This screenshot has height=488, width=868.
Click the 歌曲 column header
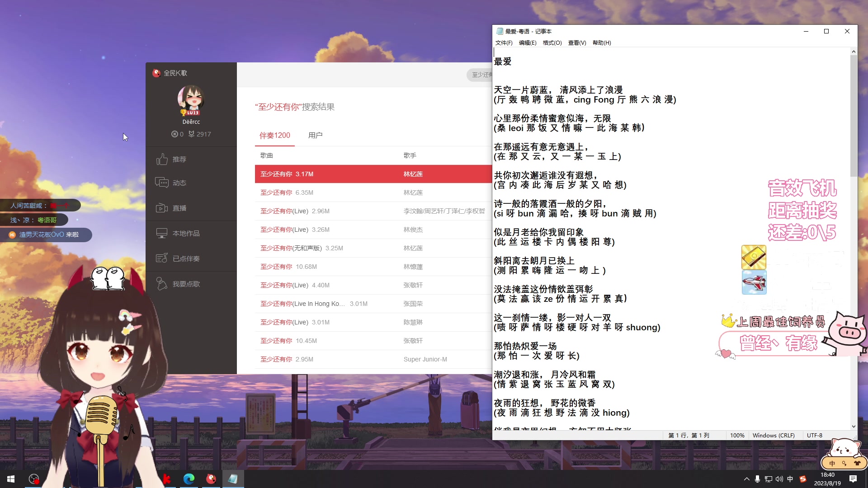click(x=267, y=155)
